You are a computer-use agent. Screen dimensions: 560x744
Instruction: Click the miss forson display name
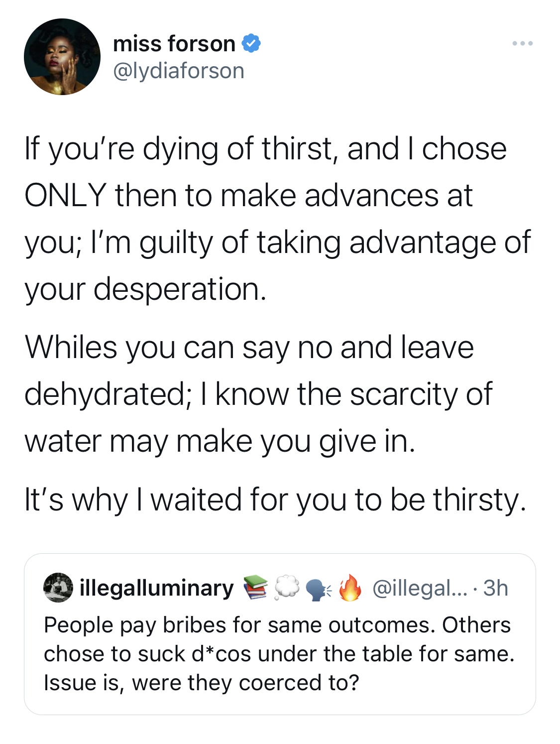click(x=174, y=44)
